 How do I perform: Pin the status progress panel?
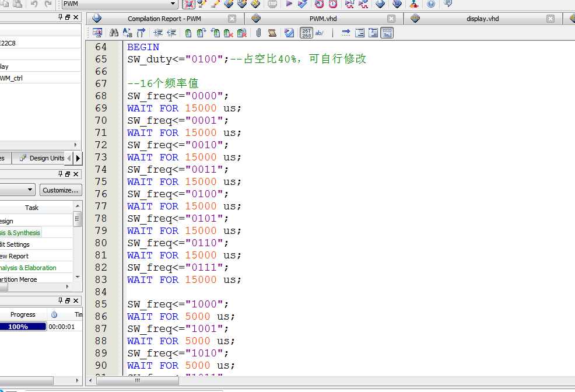[x=61, y=300]
